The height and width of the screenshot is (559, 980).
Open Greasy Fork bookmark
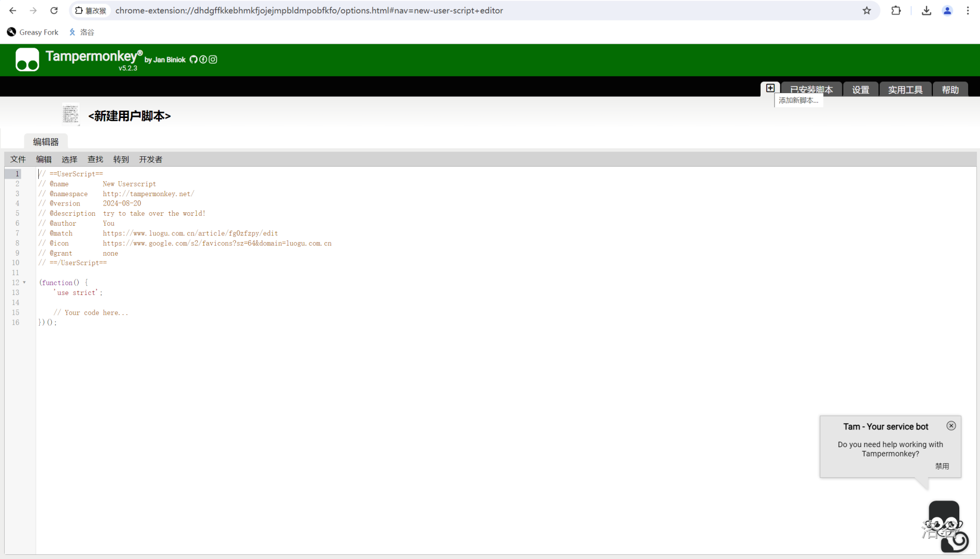33,32
